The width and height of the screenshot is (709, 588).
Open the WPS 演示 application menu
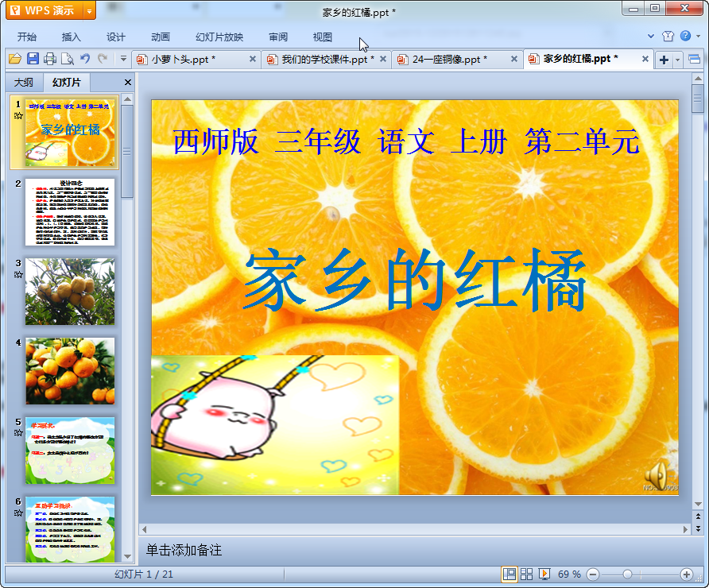45,10
